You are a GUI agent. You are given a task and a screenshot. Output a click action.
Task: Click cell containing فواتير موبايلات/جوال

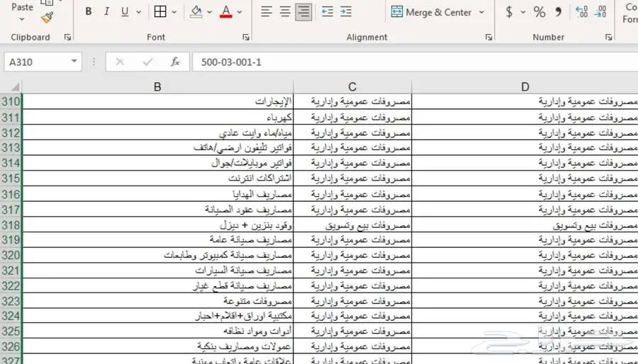pyautogui.click(x=157, y=164)
